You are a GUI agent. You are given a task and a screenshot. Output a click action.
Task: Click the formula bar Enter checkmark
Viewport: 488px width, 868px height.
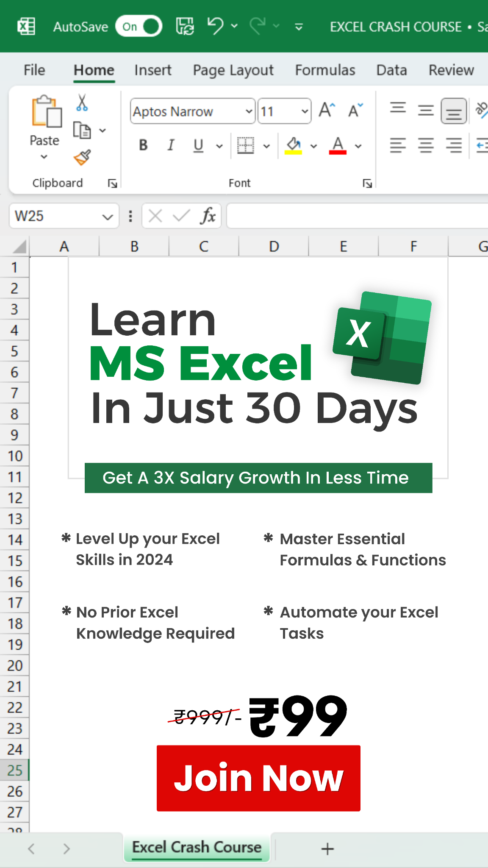click(181, 216)
